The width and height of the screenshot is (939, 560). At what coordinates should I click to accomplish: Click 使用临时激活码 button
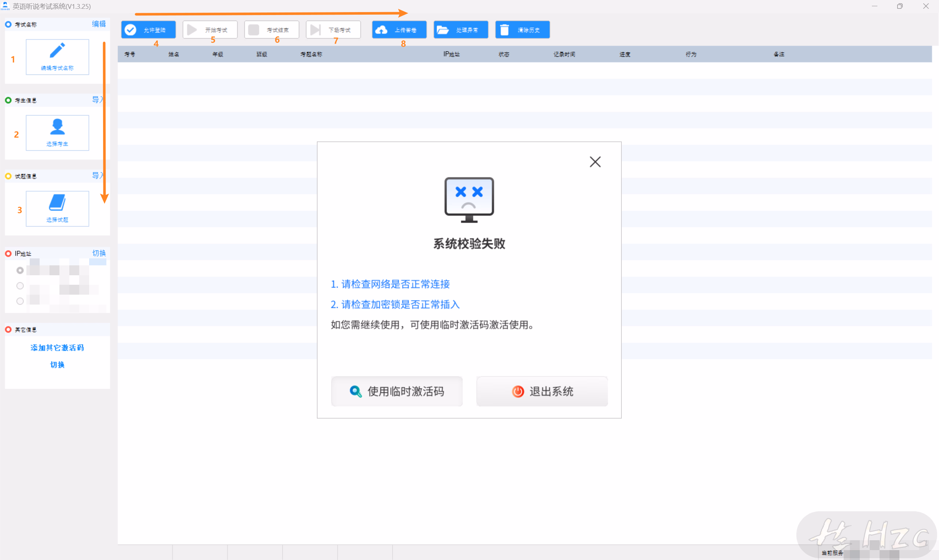[x=397, y=391]
